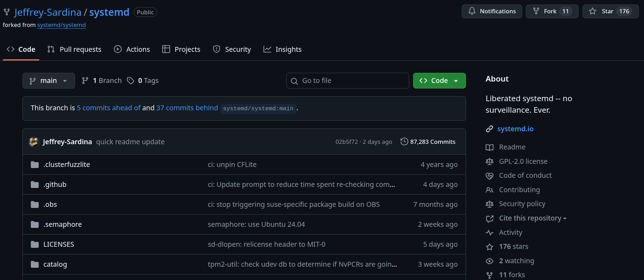Click the search icon in Go to file
This screenshot has width=644, height=280.
(x=294, y=81)
